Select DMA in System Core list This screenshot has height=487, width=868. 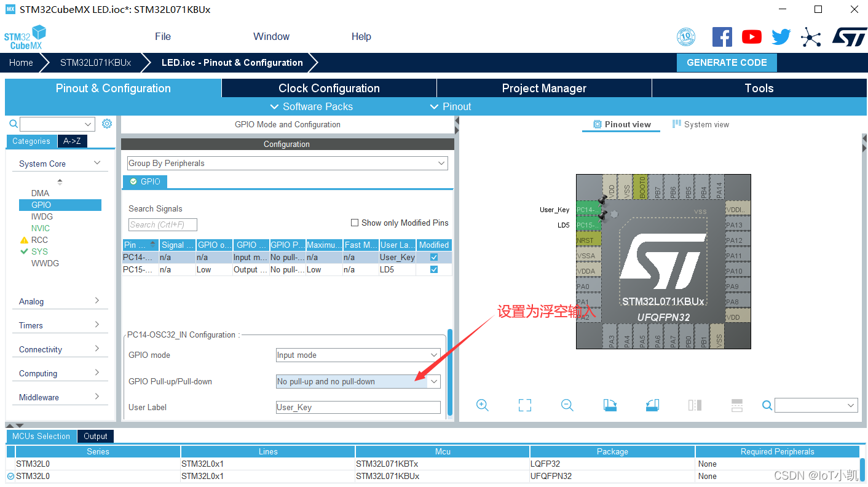(x=40, y=193)
